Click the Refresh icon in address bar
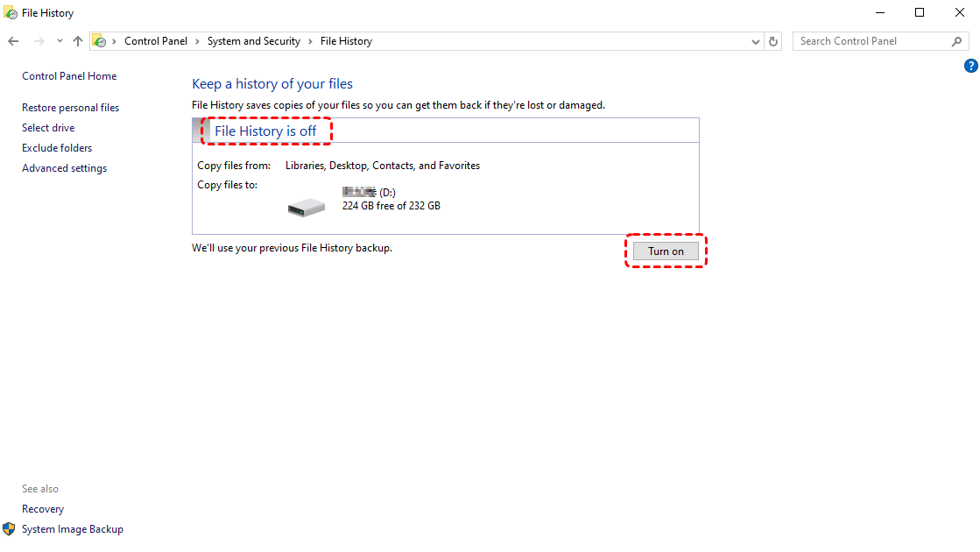The height and width of the screenshot is (552, 980). click(773, 41)
